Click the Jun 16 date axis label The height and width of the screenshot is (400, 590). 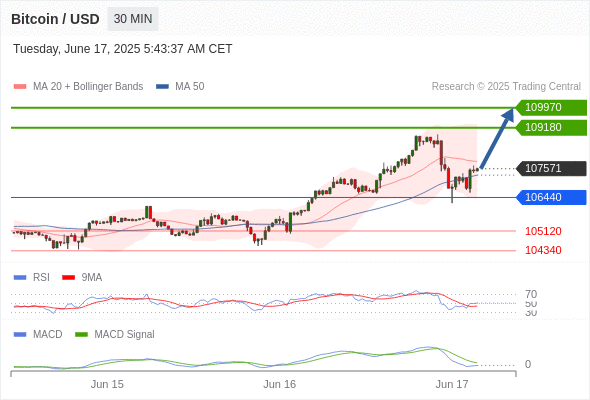coord(279,384)
